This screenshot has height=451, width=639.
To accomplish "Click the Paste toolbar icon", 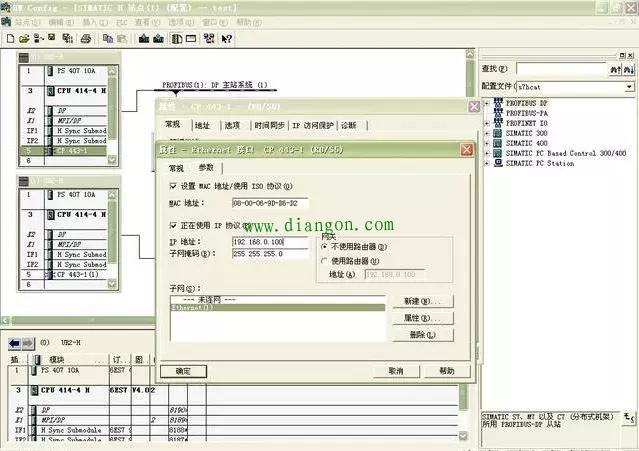I will [121, 39].
